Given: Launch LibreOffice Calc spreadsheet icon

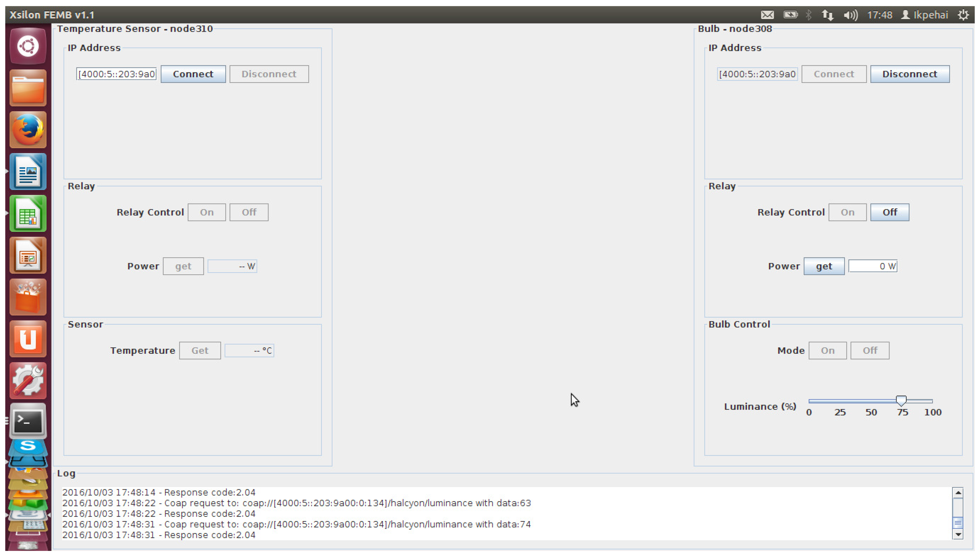Looking at the screenshot, I should click(x=28, y=214).
